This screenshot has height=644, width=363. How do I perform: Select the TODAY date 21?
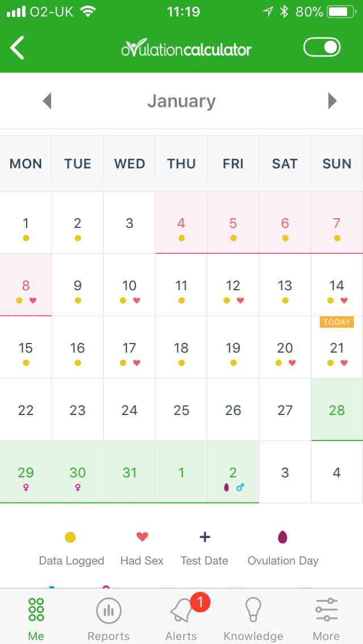tap(337, 348)
